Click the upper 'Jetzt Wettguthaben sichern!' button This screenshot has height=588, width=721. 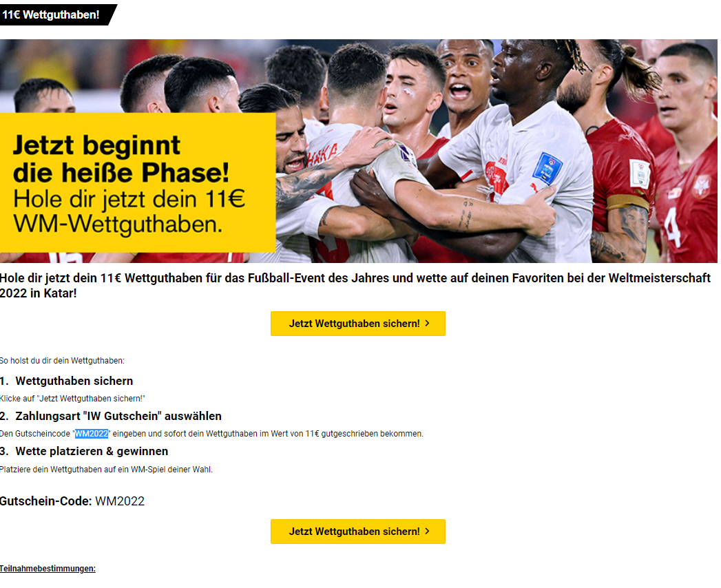pos(357,324)
